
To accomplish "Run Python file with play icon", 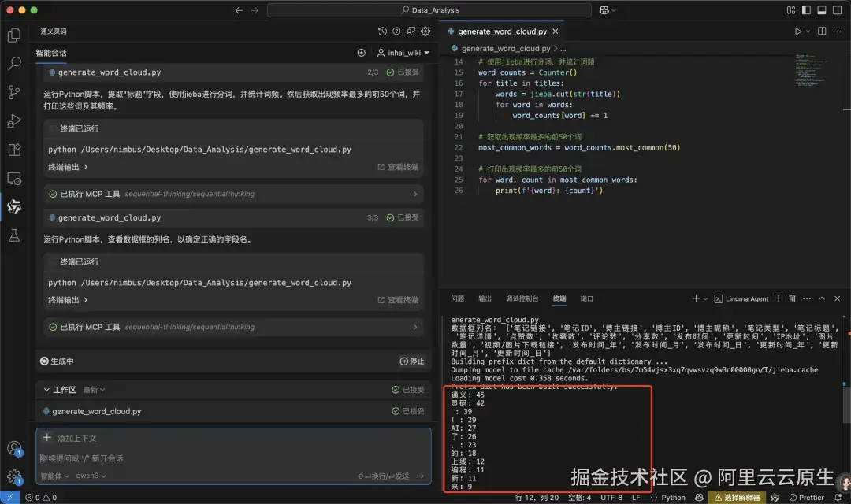I will pos(797,31).
